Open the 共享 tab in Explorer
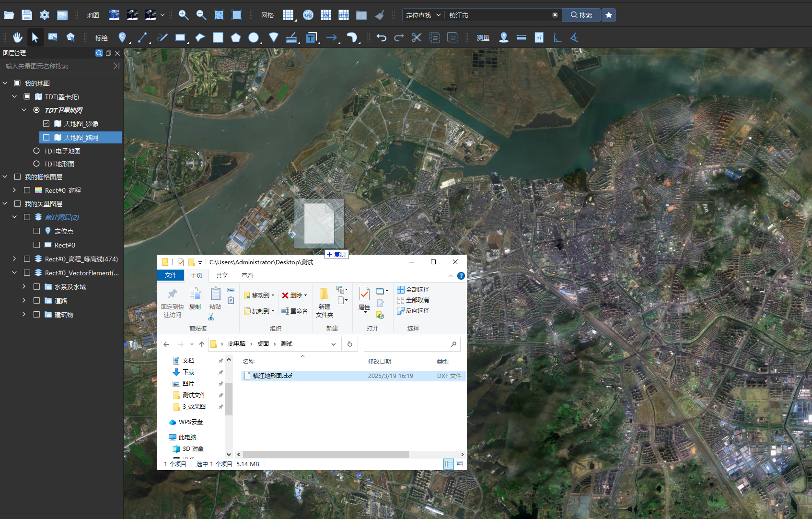Screen dimensions: 812x519 [x=221, y=275]
